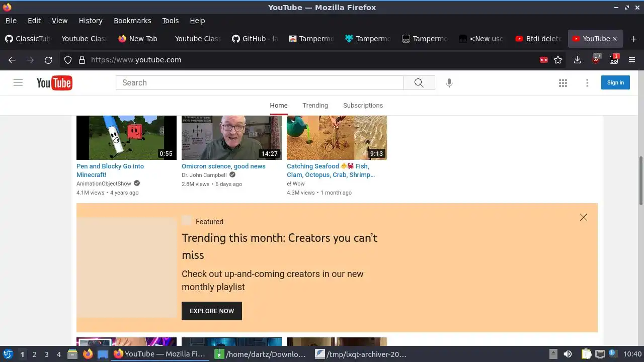Open 'Pen and Blocky Go into Minecraft!' title link
Viewport: 644px width, 362px height.
pyautogui.click(x=110, y=170)
